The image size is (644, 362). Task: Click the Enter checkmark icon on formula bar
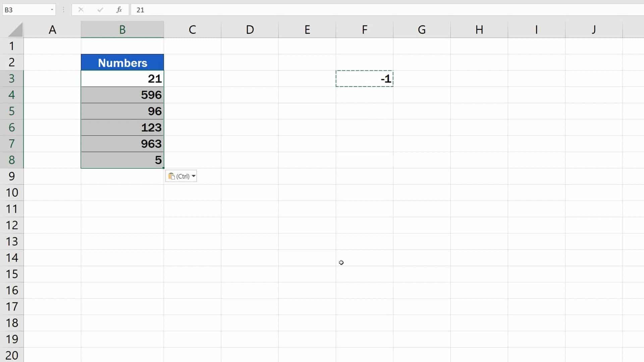(x=100, y=10)
